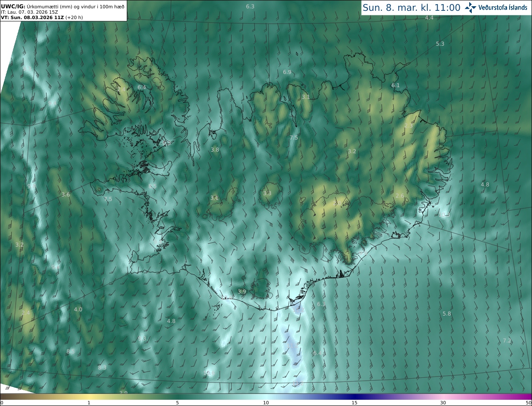Click the 2.6 value on the map
532x406 pixels.
(x=400, y=196)
